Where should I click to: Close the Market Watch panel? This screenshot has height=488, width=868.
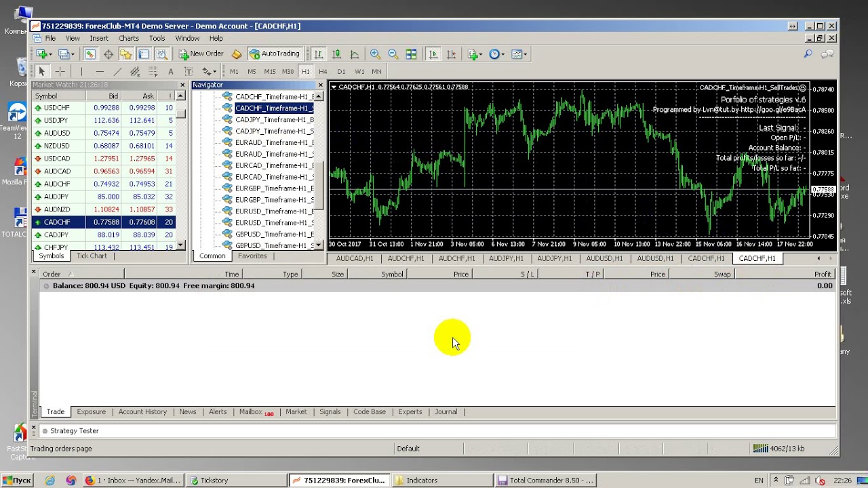182,85
